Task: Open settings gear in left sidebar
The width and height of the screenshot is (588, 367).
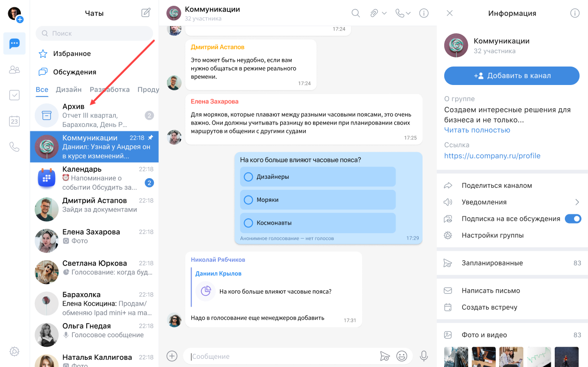Action: coord(14,352)
